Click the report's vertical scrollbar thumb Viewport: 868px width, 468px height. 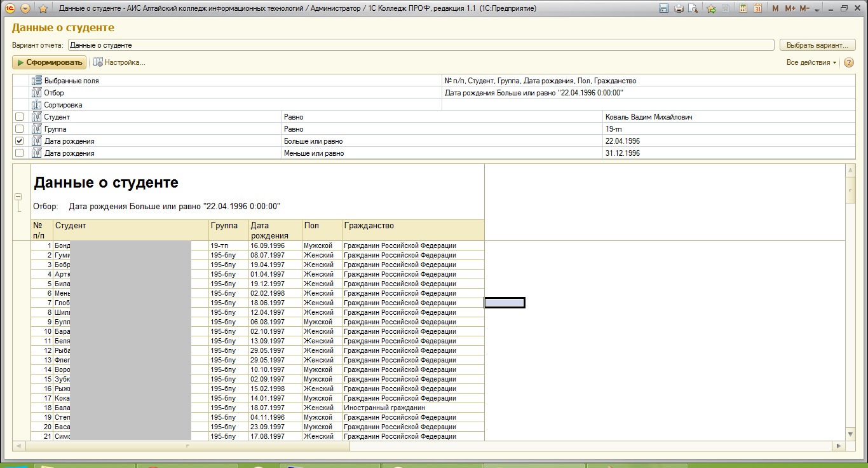point(850,189)
